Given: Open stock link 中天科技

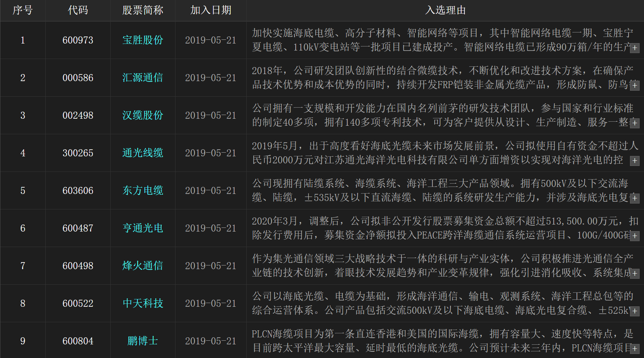Looking at the screenshot, I should pyautogui.click(x=143, y=303).
